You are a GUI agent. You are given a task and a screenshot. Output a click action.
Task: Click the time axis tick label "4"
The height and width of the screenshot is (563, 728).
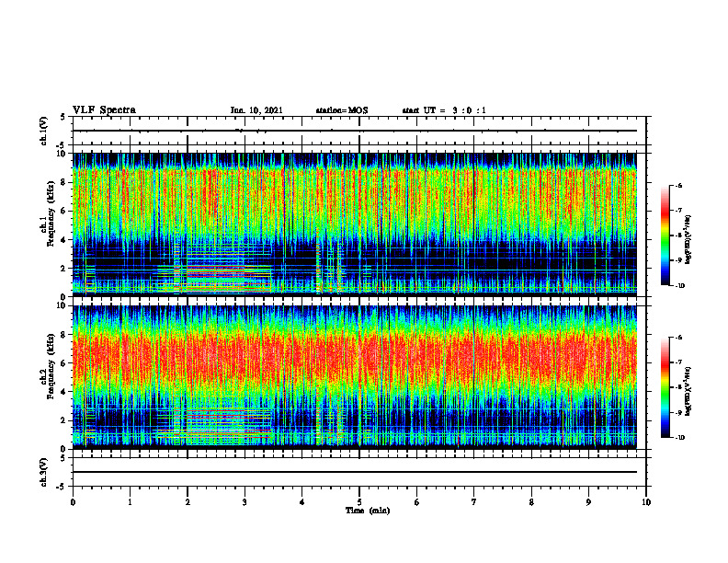302,502
